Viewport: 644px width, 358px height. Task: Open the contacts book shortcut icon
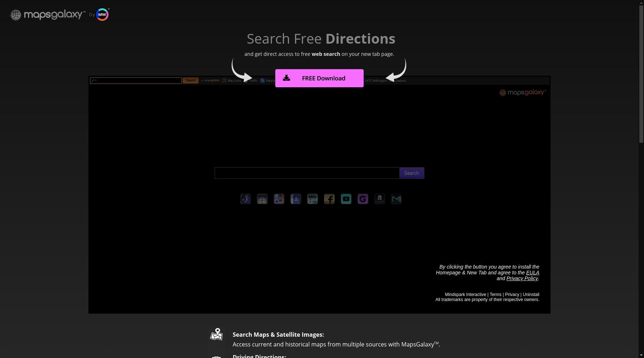coord(296,199)
